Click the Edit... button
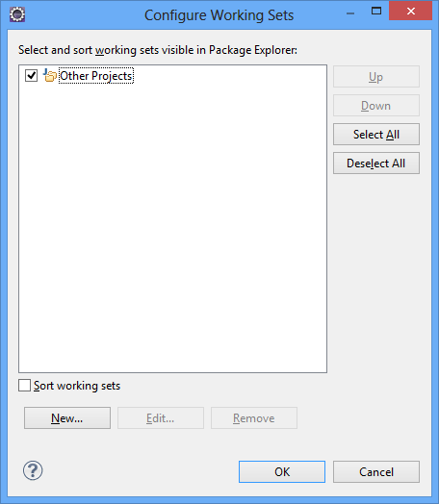439x504 pixels. click(x=161, y=417)
